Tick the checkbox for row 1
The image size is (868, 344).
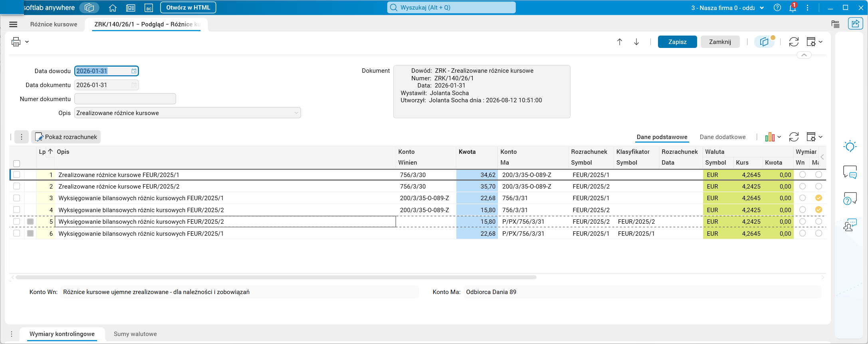coord(16,175)
